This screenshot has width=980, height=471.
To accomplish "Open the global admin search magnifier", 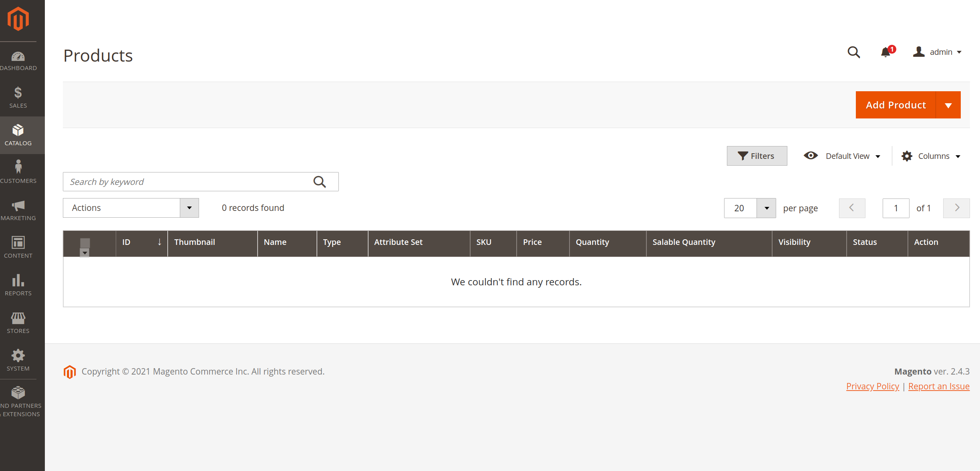I will (853, 52).
